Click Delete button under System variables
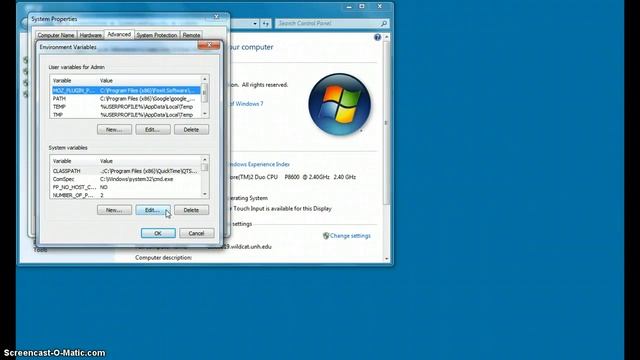The width and height of the screenshot is (640, 360). pyautogui.click(x=191, y=210)
